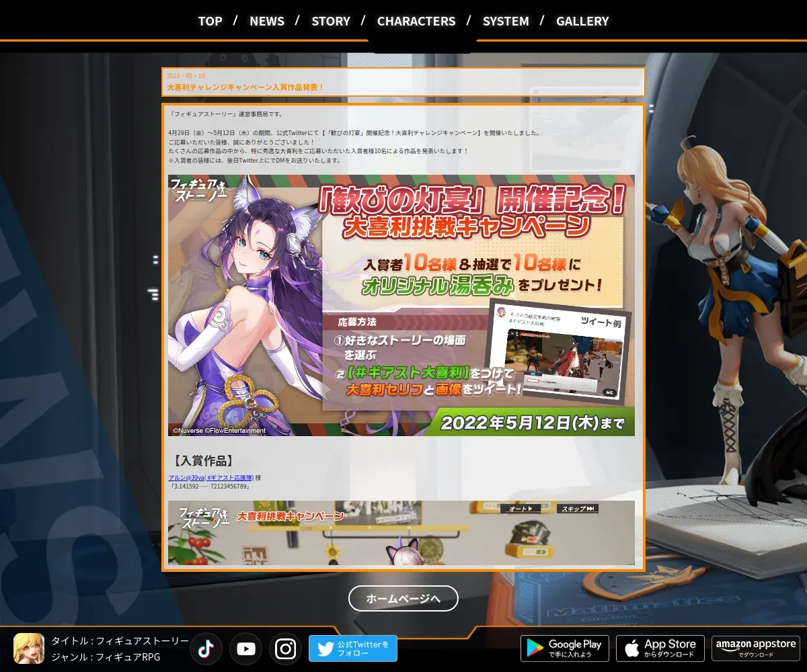Open the STORY menu item
This screenshot has width=807, height=672.
(331, 21)
